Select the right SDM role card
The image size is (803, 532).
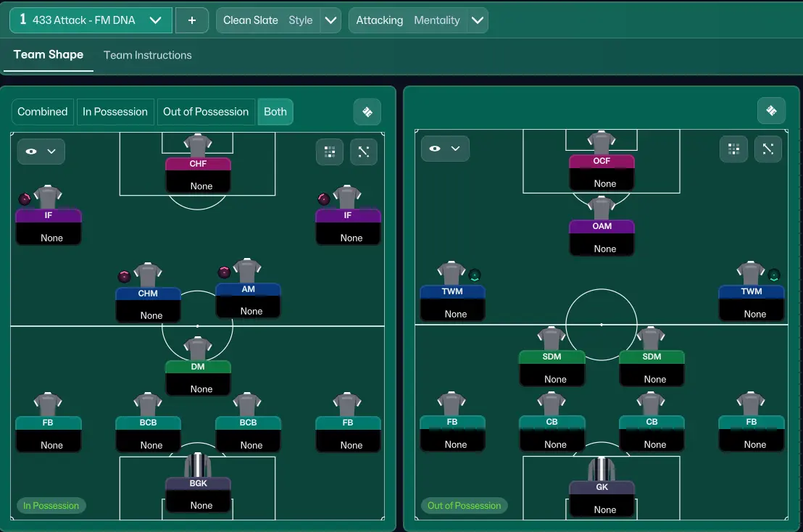pos(652,368)
